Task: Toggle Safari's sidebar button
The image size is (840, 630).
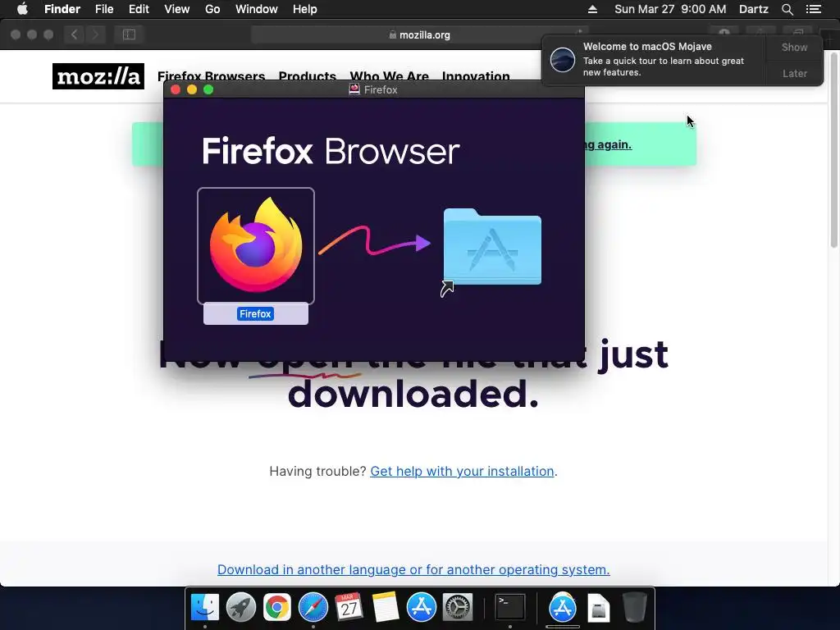Action: point(129,34)
